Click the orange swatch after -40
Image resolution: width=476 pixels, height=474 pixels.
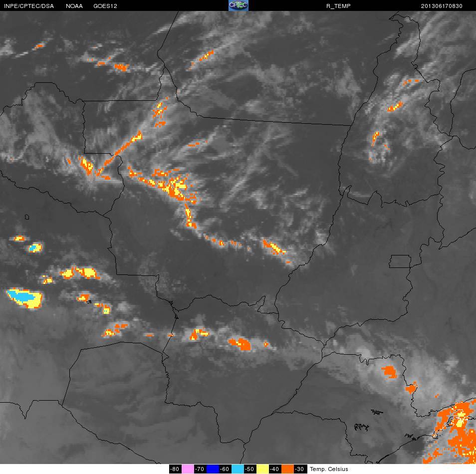coord(288,469)
